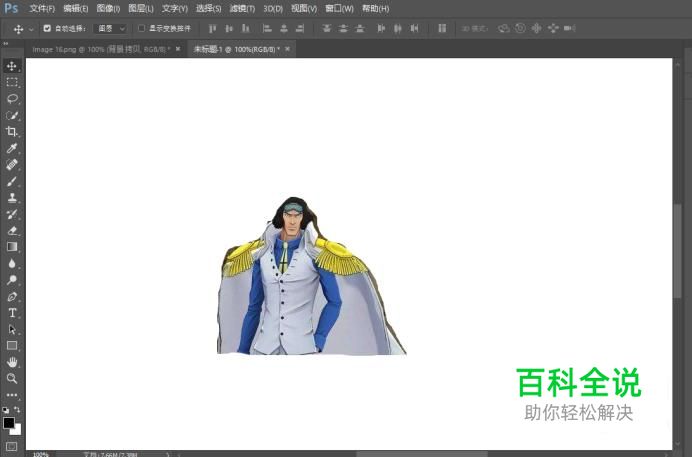Toggle Quick Mask / screen mode icon
This screenshot has height=457, width=692.
[x=11, y=446]
